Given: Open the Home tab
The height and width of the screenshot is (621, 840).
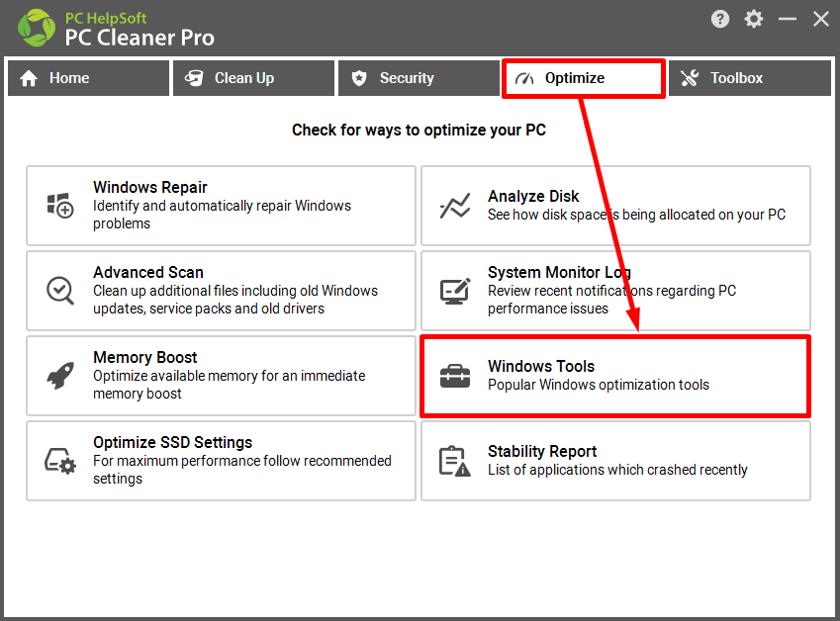Looking at the screenshot, I should tap(88, 78).
